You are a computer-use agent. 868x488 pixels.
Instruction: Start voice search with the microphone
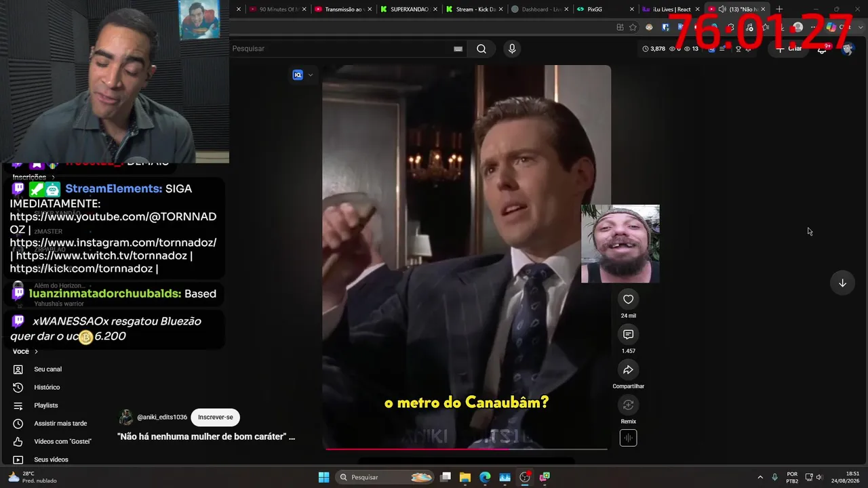512,49
